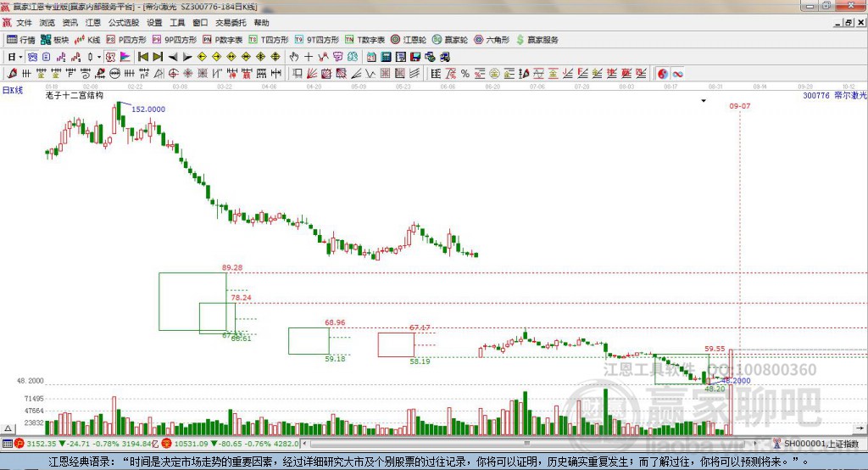Image resolution: width=868 pixels, height=470 pixels.
Task: Click the black right arrow step button
Action: point(187,57)
